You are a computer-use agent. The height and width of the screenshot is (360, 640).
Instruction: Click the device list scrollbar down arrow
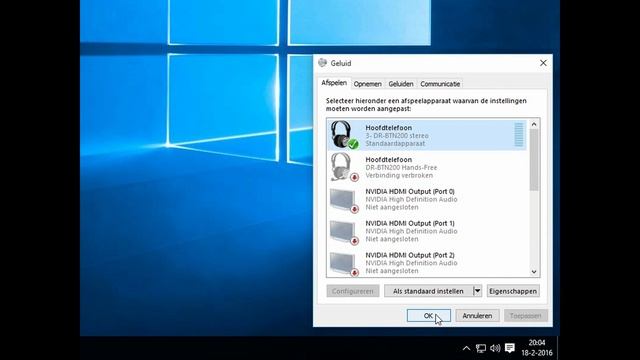point(534,272)
